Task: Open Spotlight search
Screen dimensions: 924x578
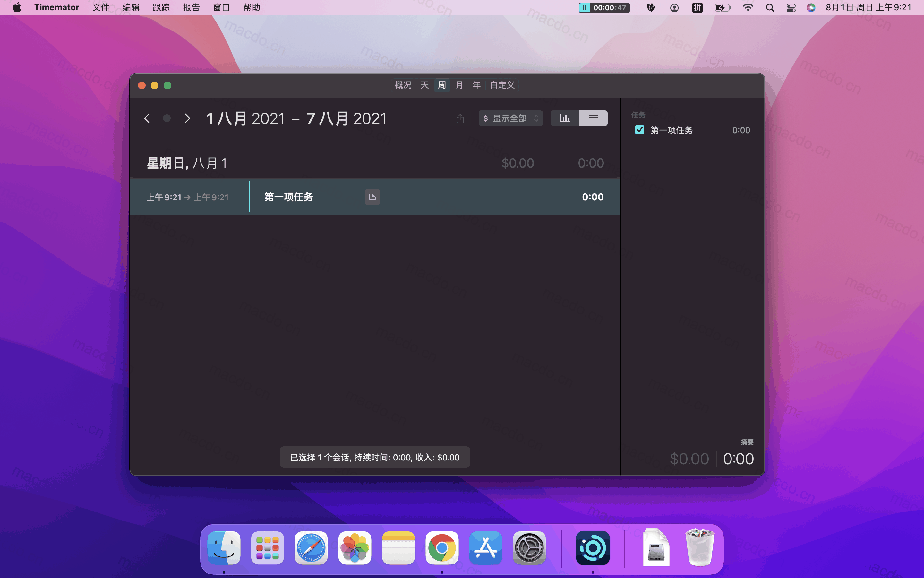Action: click(770, 8)
